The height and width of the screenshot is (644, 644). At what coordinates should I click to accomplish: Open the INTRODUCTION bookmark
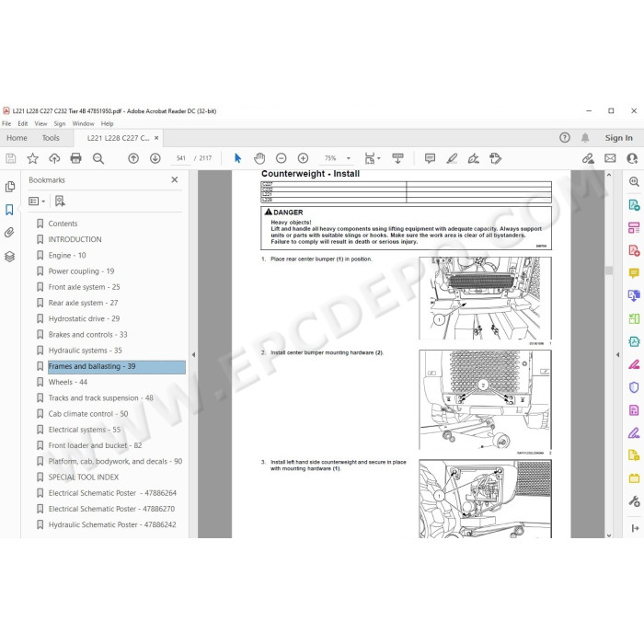coord(75,239)
